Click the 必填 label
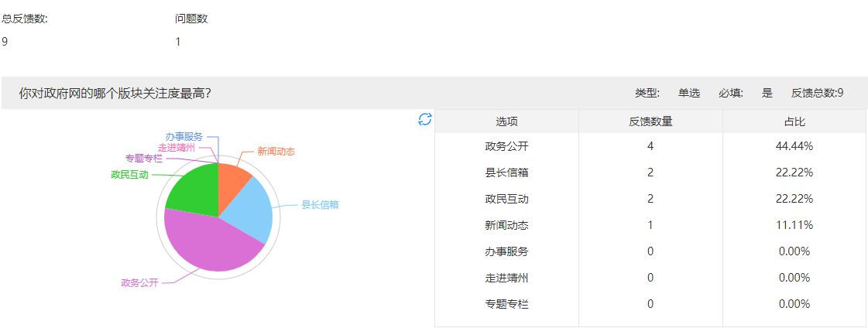The width and height of the screenshot is (868, 328). (731, 93)
